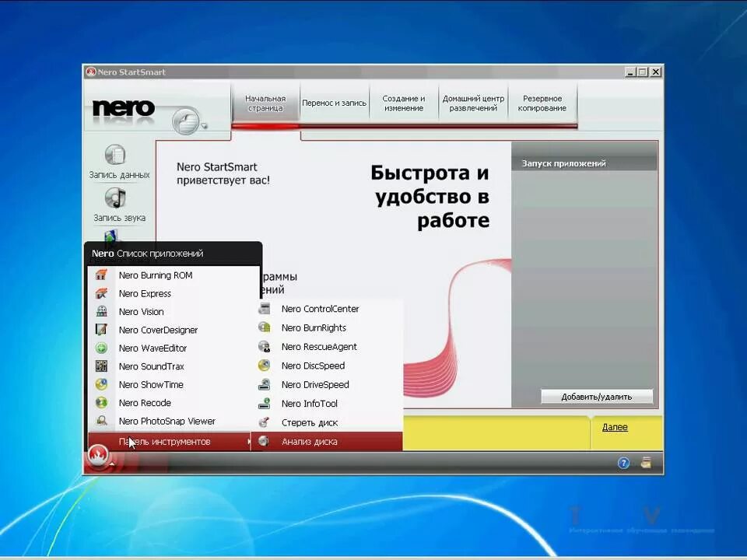Switch to Начальная страница tab
Viewport: 747px width, 560px height.
(265, 103)
